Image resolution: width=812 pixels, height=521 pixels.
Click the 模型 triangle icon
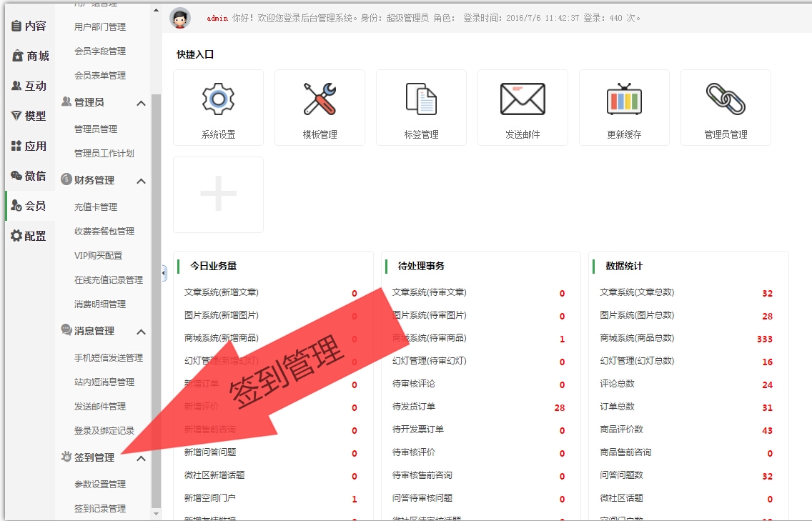[x=16, y=116]
